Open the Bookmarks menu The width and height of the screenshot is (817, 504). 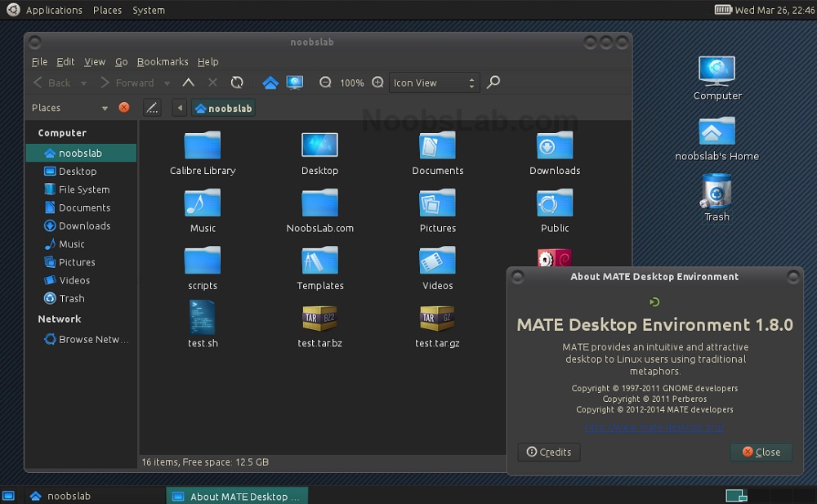[163, 61]
